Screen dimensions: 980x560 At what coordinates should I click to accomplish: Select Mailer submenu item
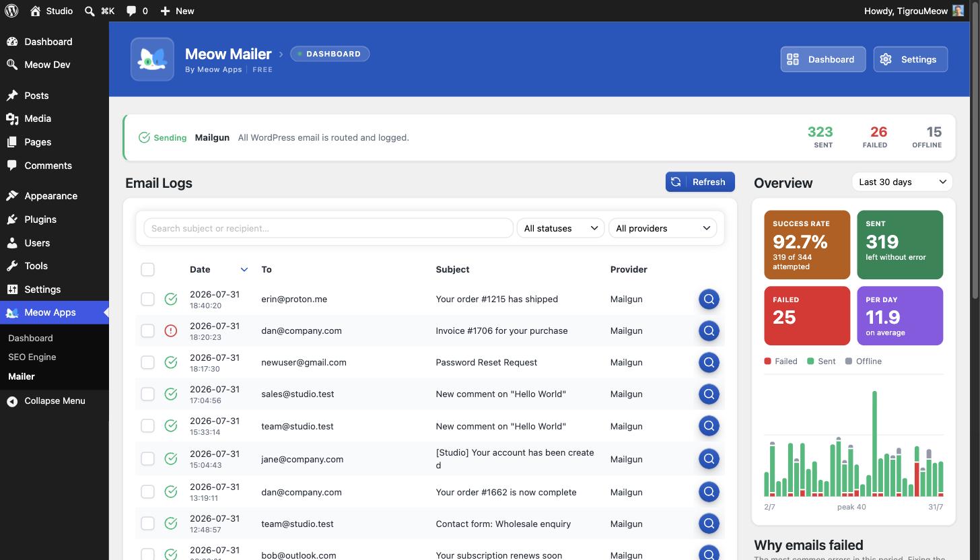[x=21, y=376]
